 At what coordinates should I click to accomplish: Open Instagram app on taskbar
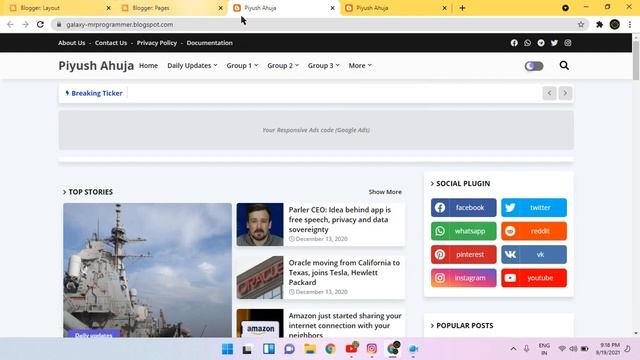[371, 349]
